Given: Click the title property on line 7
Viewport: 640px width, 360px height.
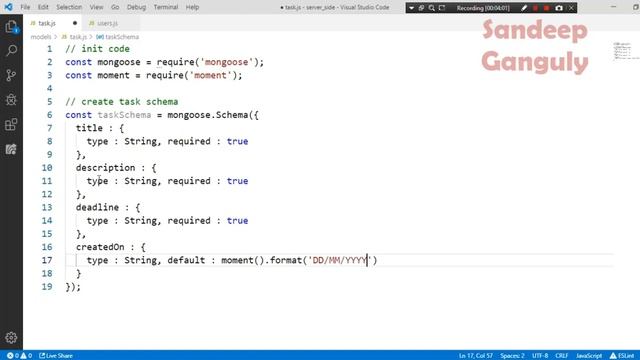Looking at the screenshot, I should (89, 128).
